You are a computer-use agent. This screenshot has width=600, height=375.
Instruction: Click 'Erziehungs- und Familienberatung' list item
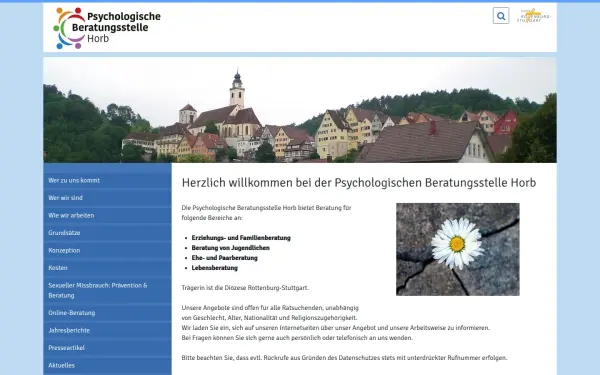(241, 238)
